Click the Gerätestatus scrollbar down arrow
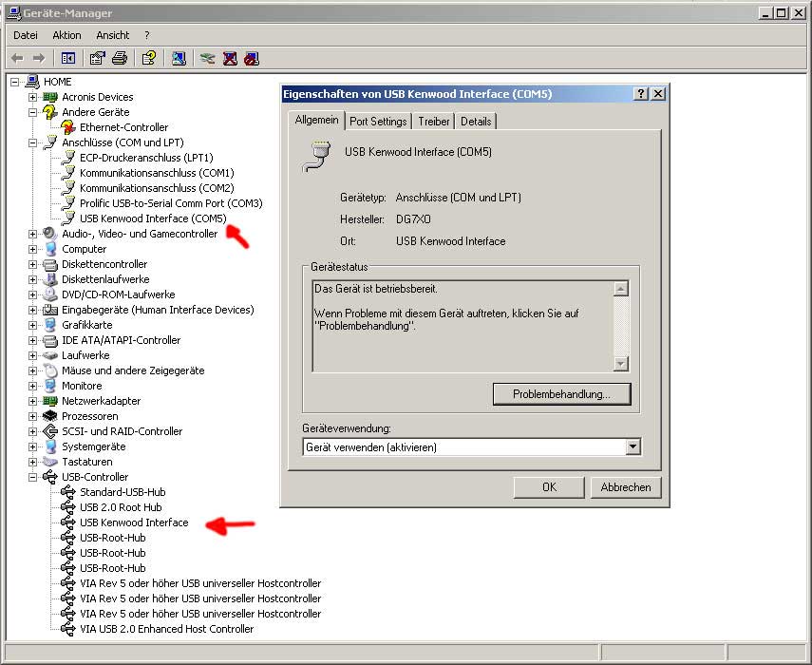812x665 pixels. coord(621,364)
